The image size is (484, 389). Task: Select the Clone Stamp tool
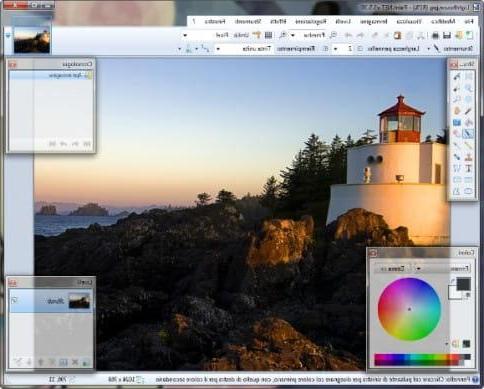pos(468,157)
